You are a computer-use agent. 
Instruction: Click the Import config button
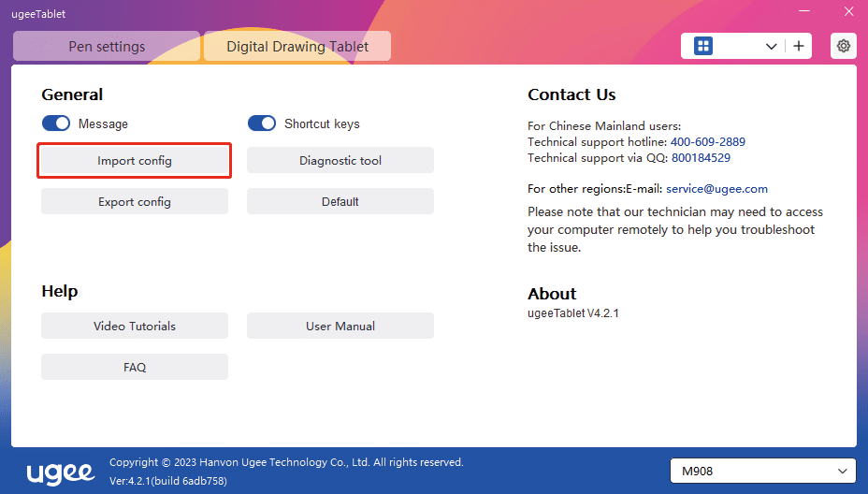135,161
